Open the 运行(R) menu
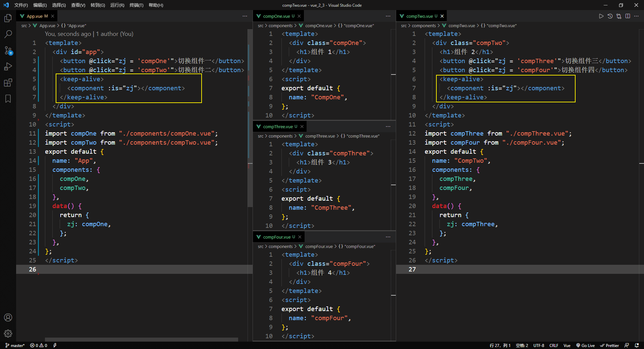Viewport: 644px width, 349px height. pyautogui.click(x=117, y=5)
